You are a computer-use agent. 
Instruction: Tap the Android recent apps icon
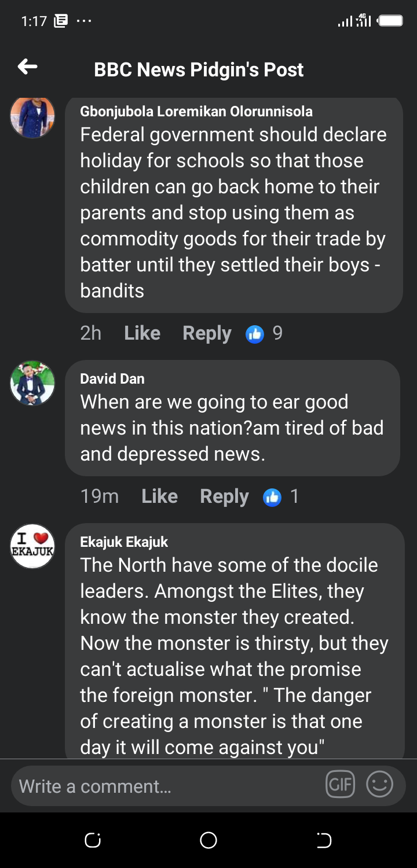(93, 840)
